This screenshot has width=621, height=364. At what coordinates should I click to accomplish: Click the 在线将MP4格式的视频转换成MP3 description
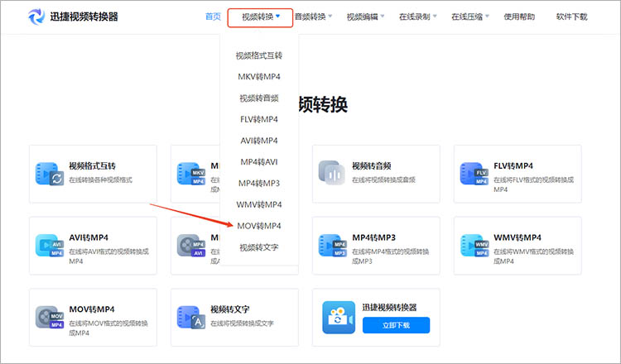point(391,256)
